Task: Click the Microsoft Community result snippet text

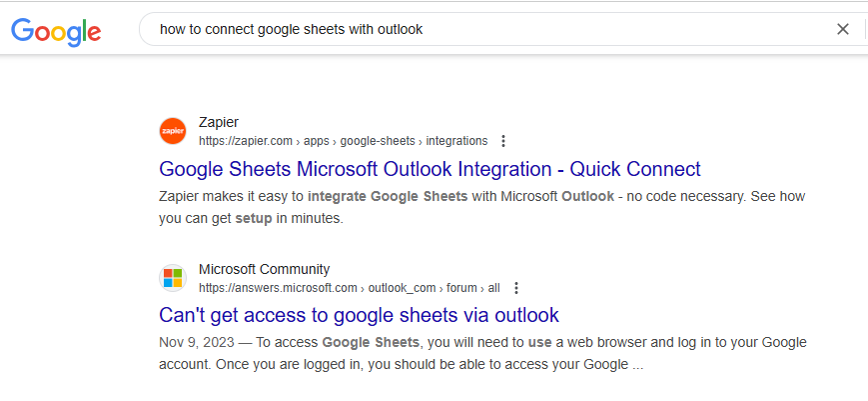Action: point(482,354)
